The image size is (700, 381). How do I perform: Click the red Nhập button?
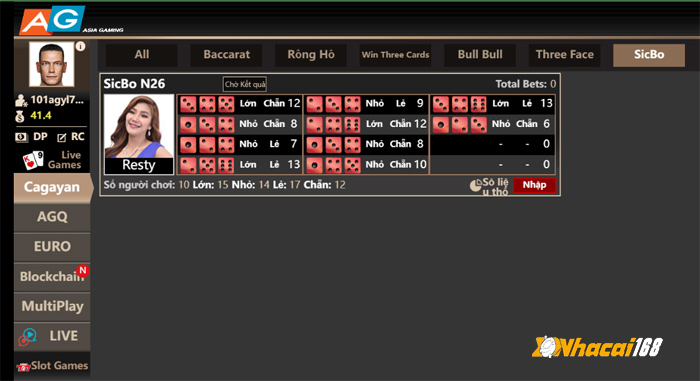point(534,185)
